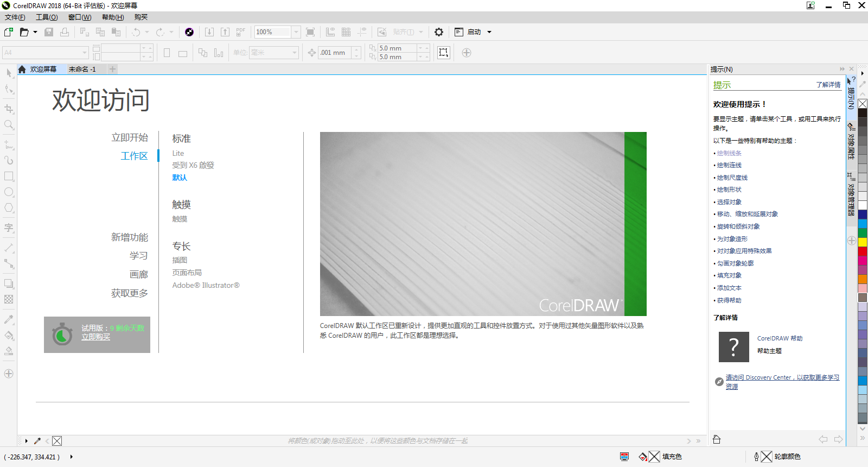
Task: Pick the green swatch in color palette
Action: tap(863, 233)
